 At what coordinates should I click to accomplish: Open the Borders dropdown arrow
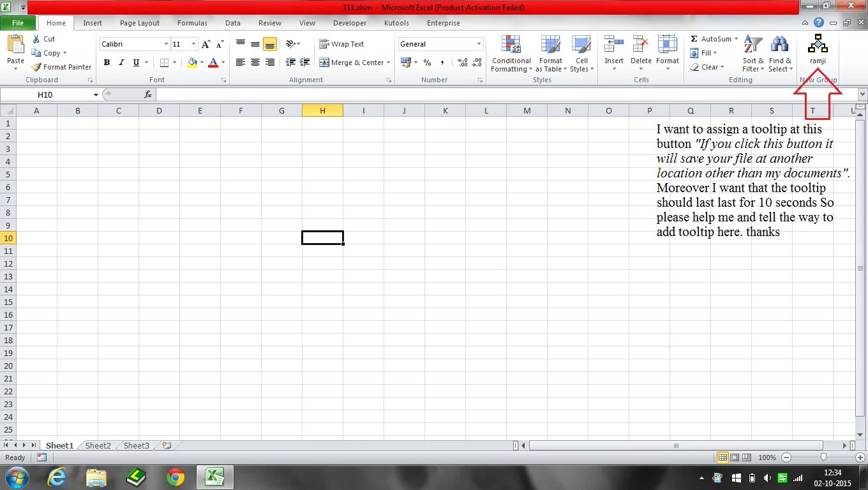[x=175, y=63]
